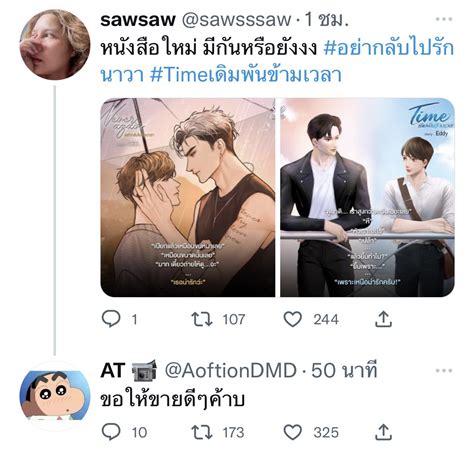Like AT's reply with 325 likes

pos(293,432)
